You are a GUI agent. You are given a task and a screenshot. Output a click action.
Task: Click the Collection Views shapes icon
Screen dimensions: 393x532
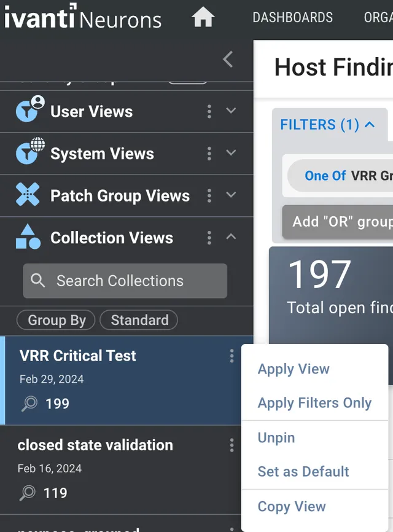click(x=28, y=237)
